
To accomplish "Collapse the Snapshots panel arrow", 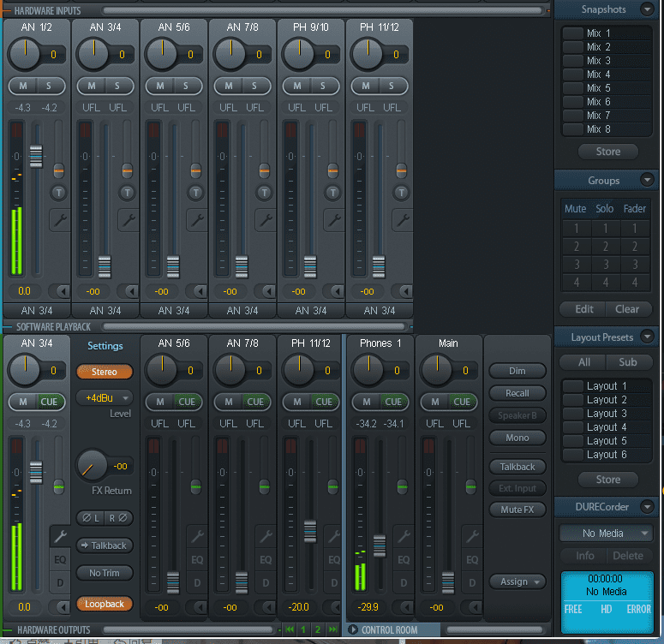I will tap(647, 9).
